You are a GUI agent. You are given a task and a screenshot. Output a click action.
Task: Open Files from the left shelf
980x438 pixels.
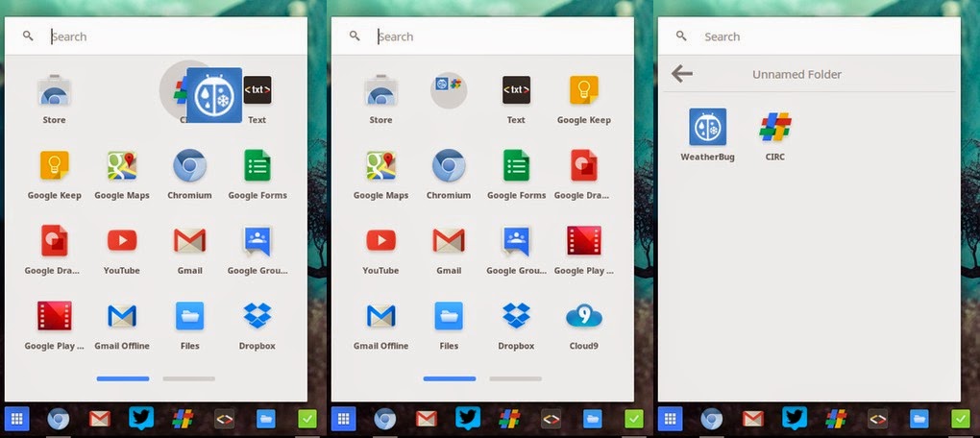(265, 419)
